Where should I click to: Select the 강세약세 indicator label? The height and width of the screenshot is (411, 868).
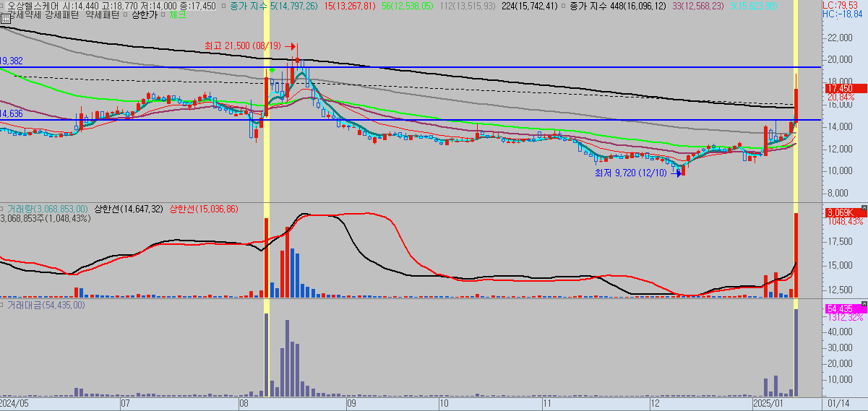coord(24,14)
